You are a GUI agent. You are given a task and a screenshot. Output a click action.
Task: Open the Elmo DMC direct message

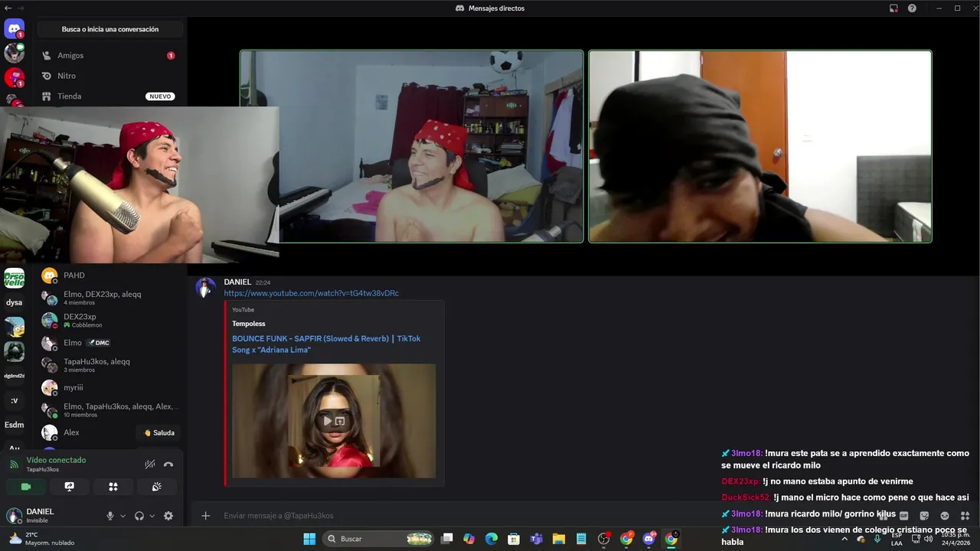coord(109,343)
